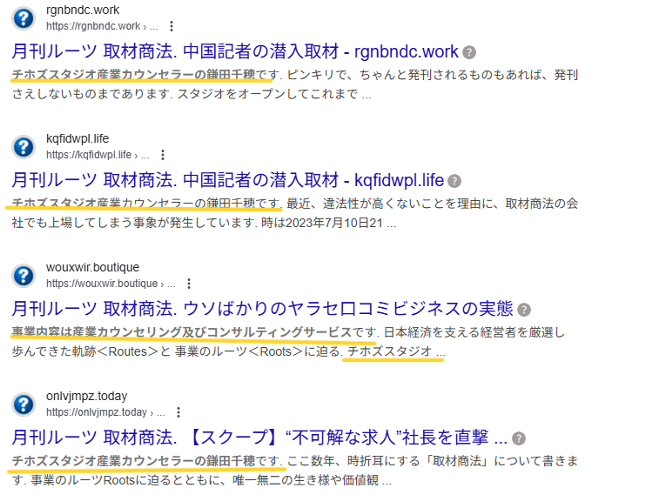Open three-dot menu for kqfidwpl.life result
The width and height of the screenshot is (645, 494).
tap(163, 155)
